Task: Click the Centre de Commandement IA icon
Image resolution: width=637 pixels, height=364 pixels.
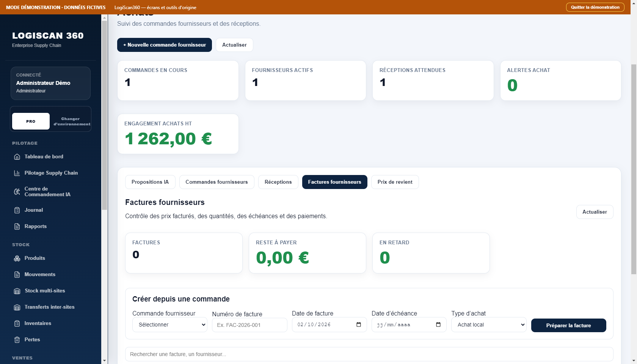Action: (x=17, y=192)
